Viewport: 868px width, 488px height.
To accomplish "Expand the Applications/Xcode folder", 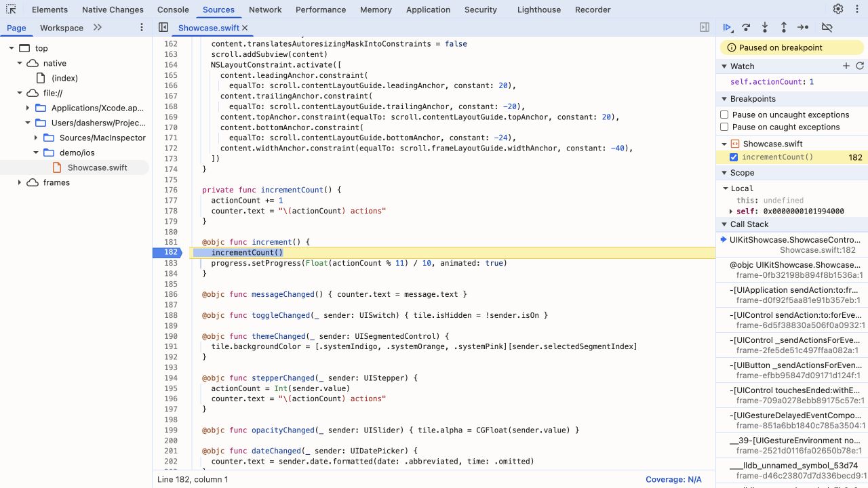I will [x=28, y=108].
